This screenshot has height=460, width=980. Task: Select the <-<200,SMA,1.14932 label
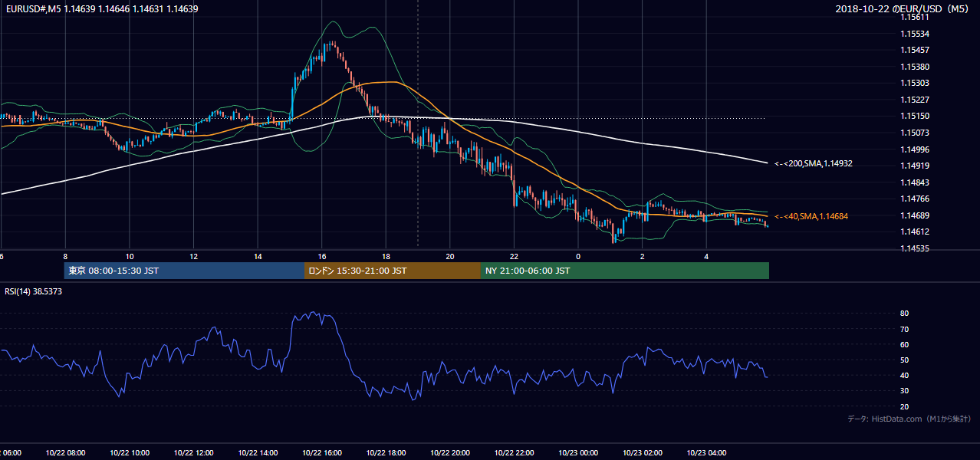pyautogui.click(x=813, y=163)
